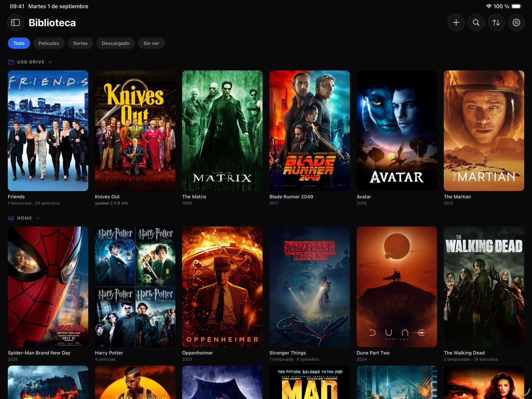Click the 'Friends' title text
The width and height of the screenshot is (532, 399).
click(x=16, y=197)
